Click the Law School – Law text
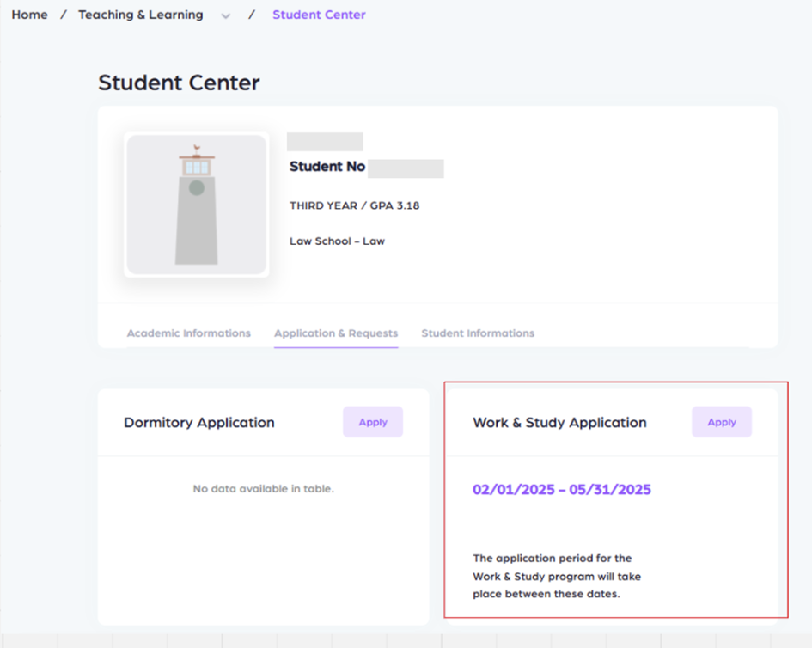812x648 pixels. coord(337,241)
